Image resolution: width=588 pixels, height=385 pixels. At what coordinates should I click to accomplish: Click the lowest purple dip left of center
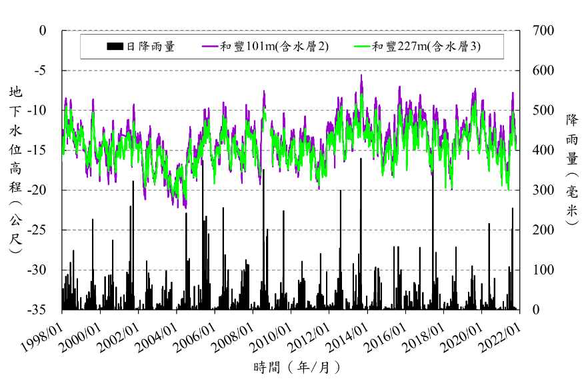(185, 206)
